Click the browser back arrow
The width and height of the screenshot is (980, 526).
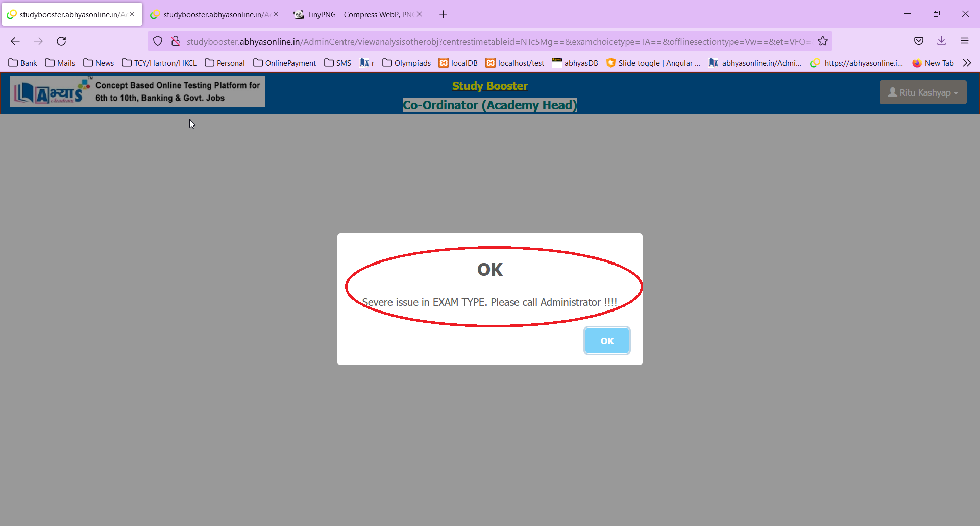click(x=15, y=41)
